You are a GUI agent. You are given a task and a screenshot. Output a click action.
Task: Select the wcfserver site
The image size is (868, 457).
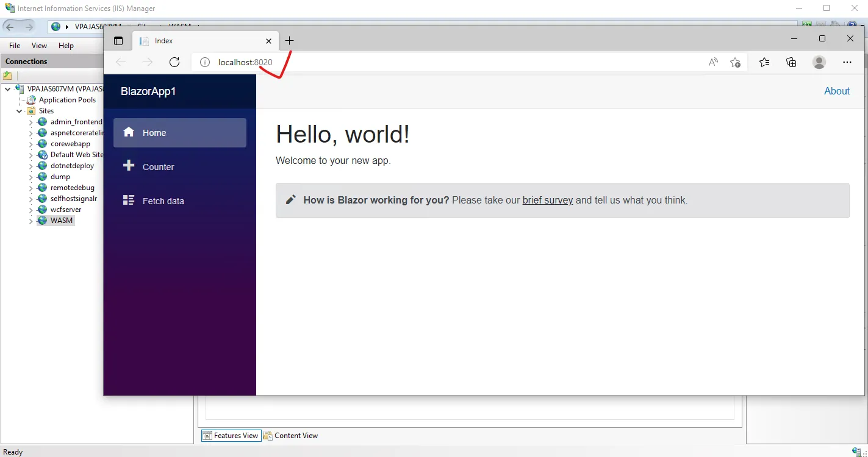(x=66, y=210)
